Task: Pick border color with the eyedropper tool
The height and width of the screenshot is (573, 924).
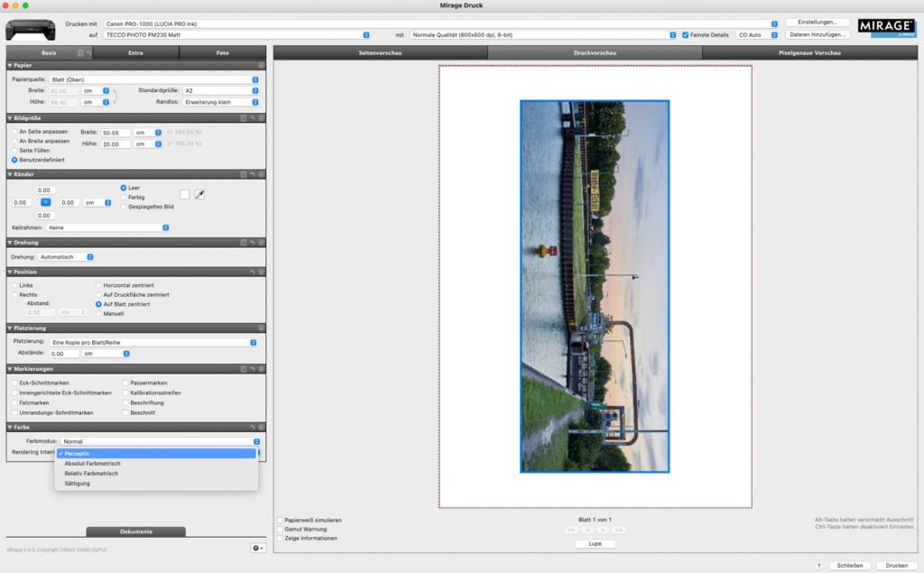Action: pyautogui.click(x=199, y=195)
